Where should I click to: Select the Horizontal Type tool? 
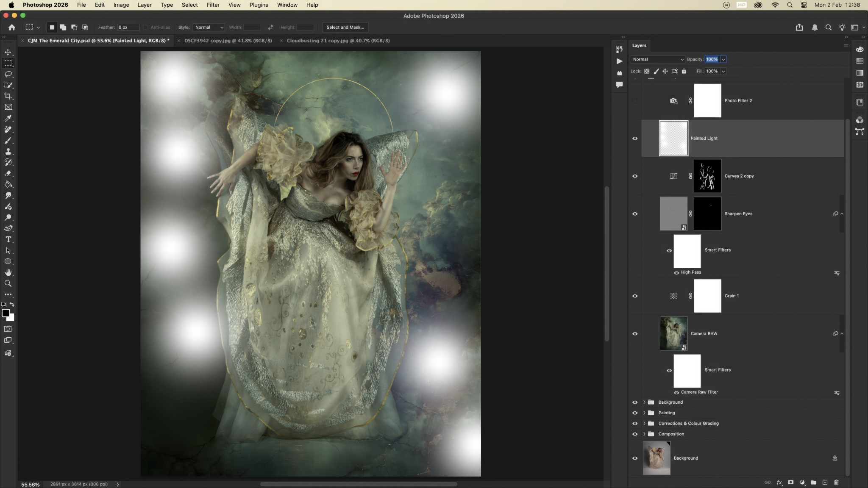click(8, 239)
